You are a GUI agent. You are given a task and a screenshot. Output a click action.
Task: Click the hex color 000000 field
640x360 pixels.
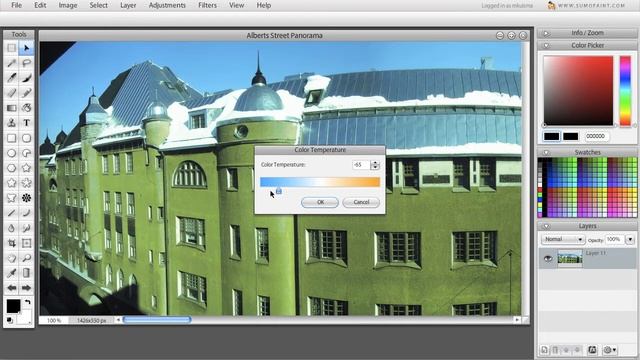click(x=596, y=136)
